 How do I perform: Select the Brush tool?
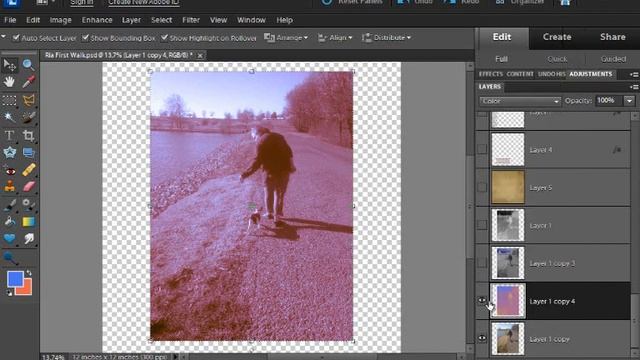point(9,205)
